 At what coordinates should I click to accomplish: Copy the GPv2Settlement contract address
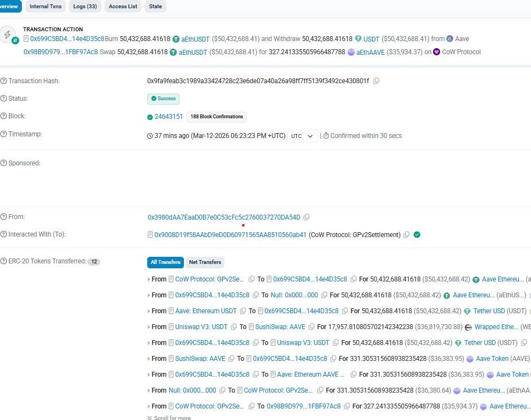coord(406,235)
